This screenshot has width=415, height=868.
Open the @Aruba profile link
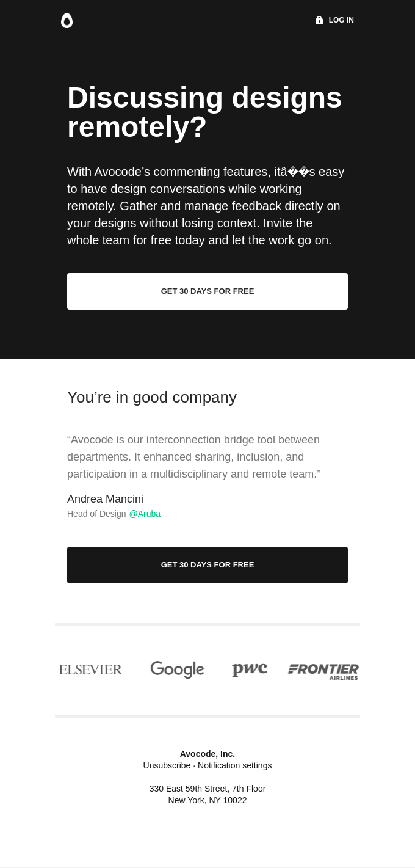145,514
